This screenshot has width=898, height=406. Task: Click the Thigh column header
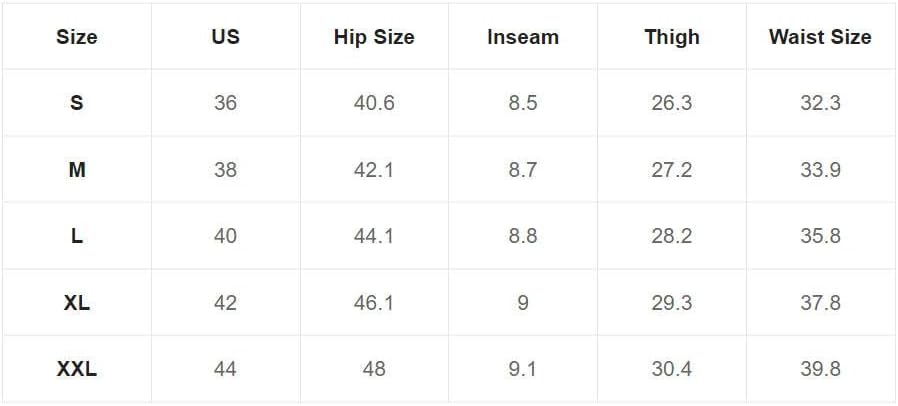pyautogui.click(x=672, y=37)
